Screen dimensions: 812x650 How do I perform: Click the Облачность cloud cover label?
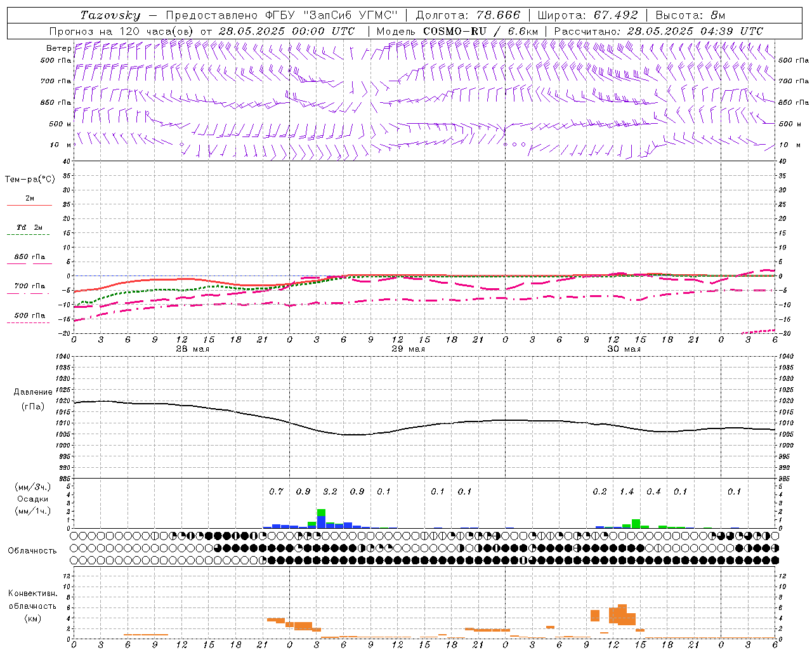click(x=32, y=550)
